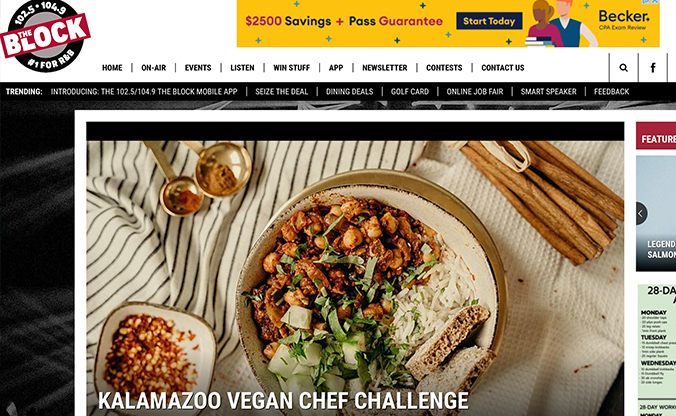Viewport: 676px width, 416px height.
Task: Open the On-Air menu
Action: click(x=153, y=68)
